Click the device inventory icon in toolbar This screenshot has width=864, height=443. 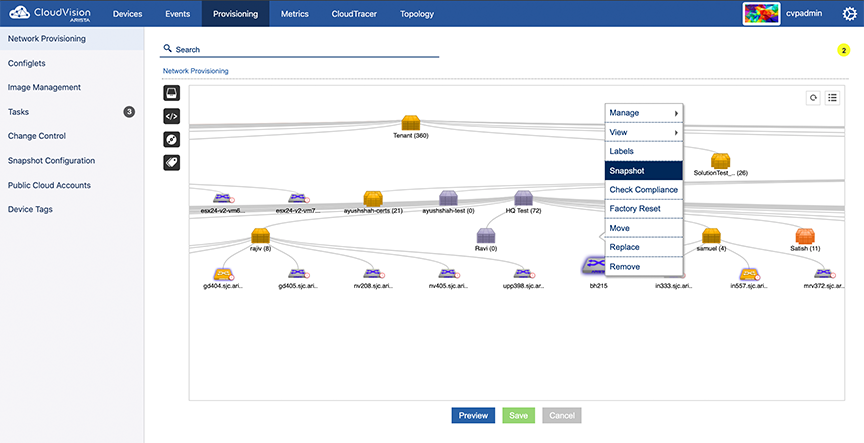click(x=171, y=93)
